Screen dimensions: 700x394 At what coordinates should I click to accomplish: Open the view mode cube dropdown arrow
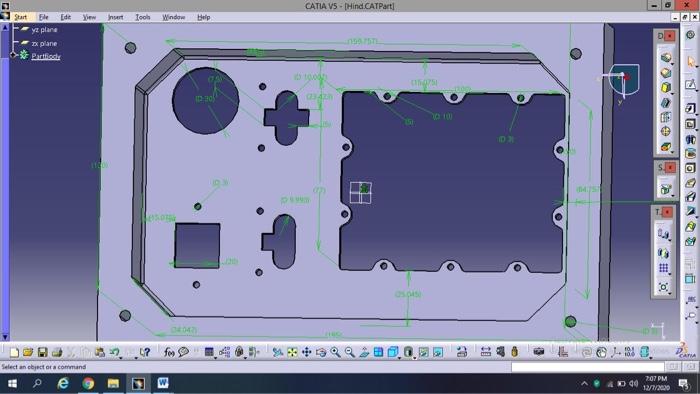399,357
